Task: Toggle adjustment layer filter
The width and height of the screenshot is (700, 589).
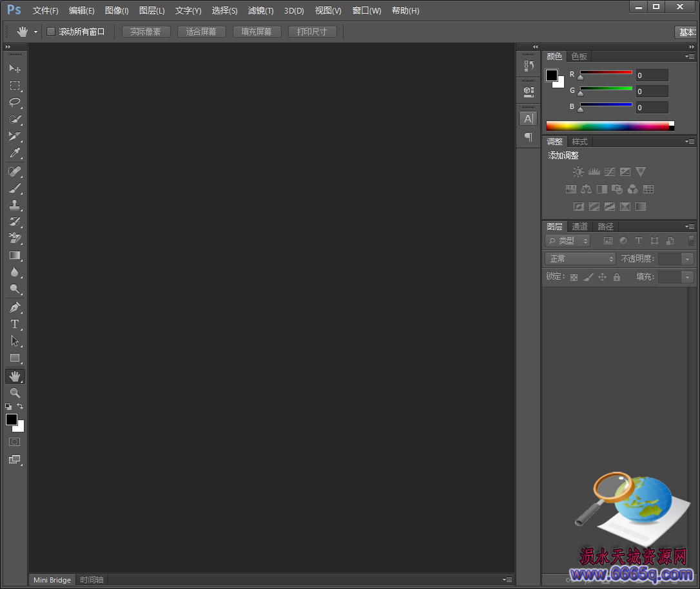Action: click(623, 241)
